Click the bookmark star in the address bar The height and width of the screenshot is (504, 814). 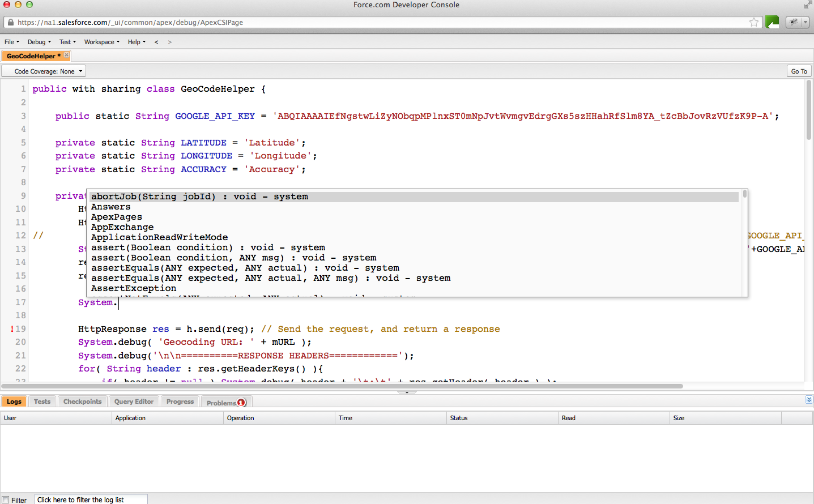pos(754,22)
